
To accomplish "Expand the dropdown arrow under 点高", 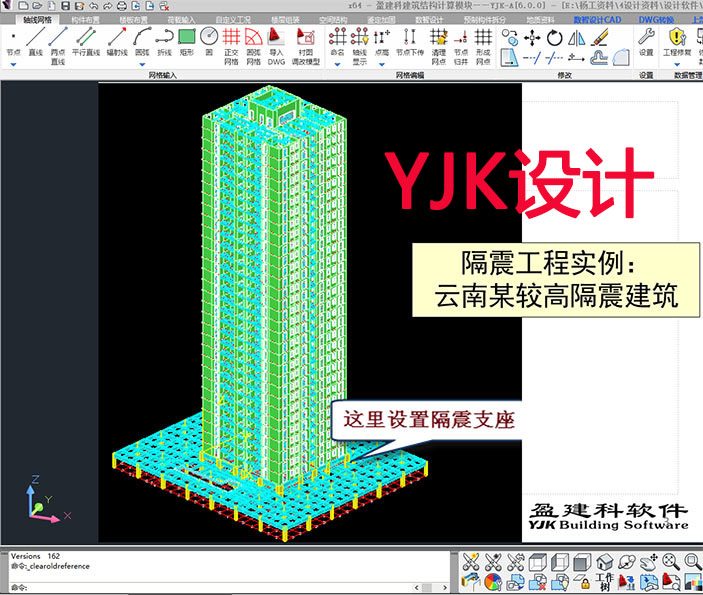I will click(x=382, y=65).
